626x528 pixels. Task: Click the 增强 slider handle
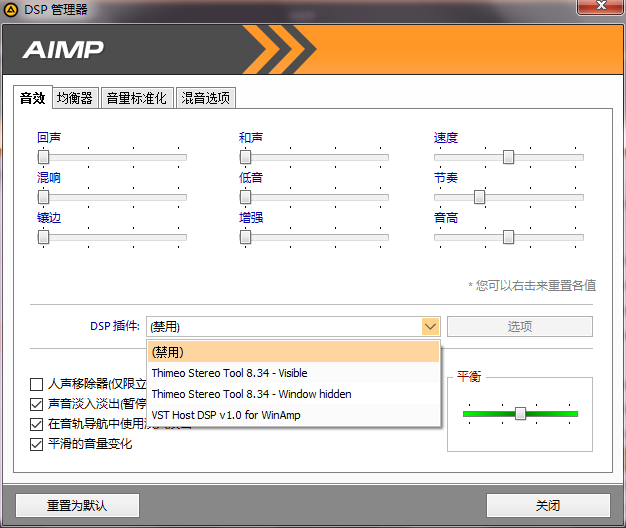pos(245,237)
